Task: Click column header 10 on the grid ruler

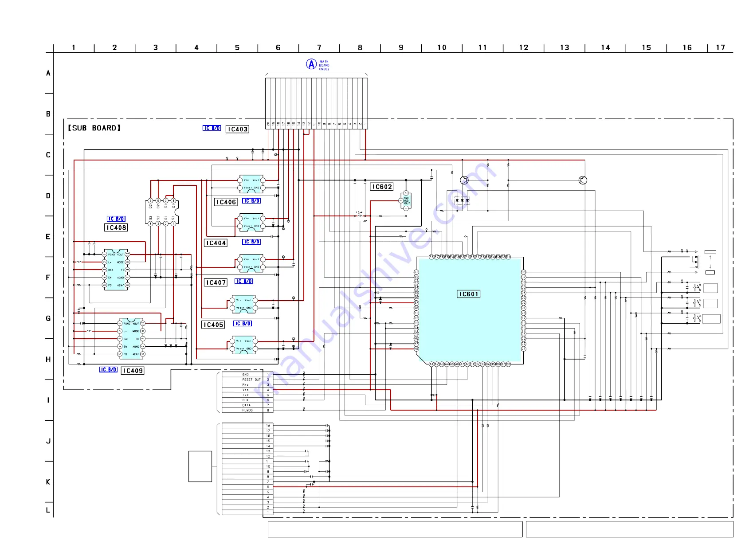Action: [x=442, y=47]
